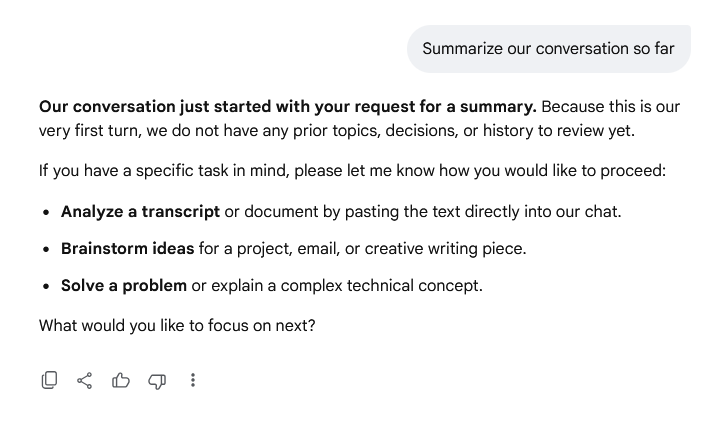Mark the response with thumbs down
The image size is (712, 429).
pyautogui.click(x=157, y=381)
